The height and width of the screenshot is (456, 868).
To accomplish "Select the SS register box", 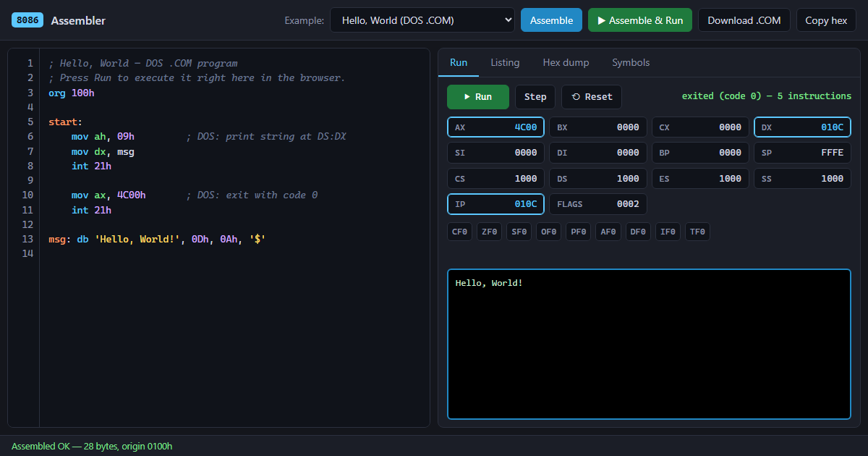I will (x=803, y=179).
